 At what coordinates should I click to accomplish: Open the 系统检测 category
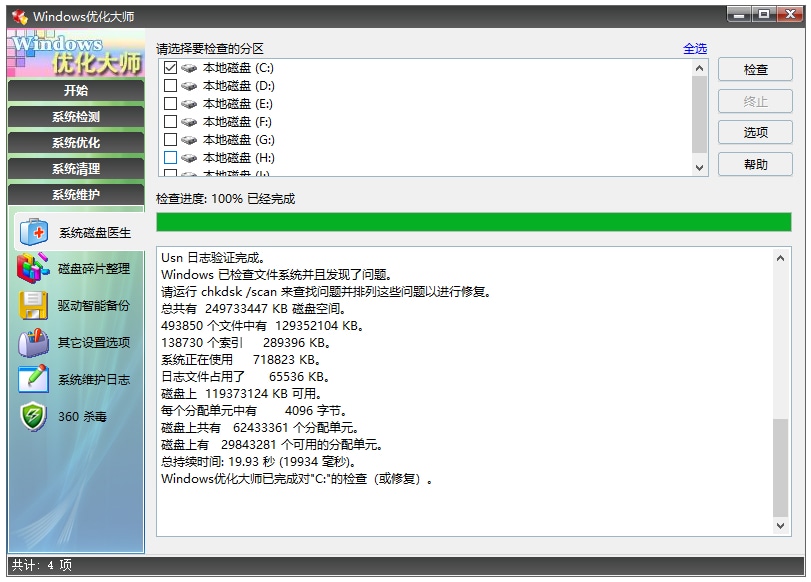[x=76, y=117]
